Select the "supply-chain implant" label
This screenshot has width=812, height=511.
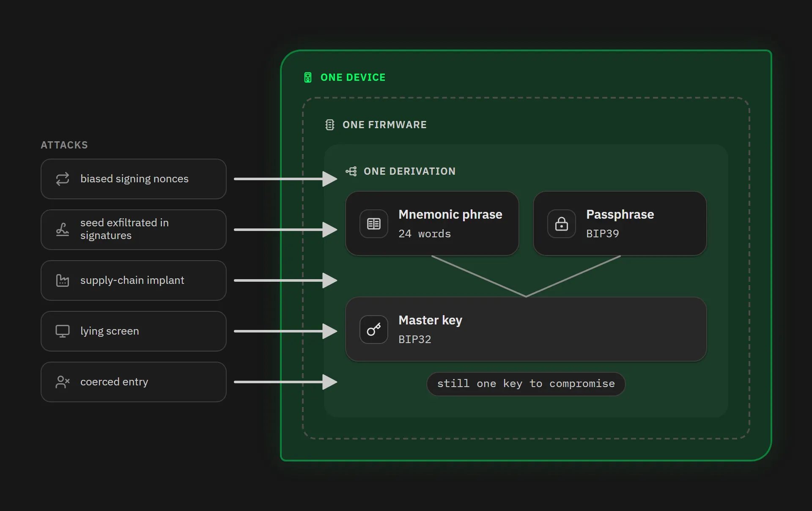pyautogui.click(x=132, y=280)
